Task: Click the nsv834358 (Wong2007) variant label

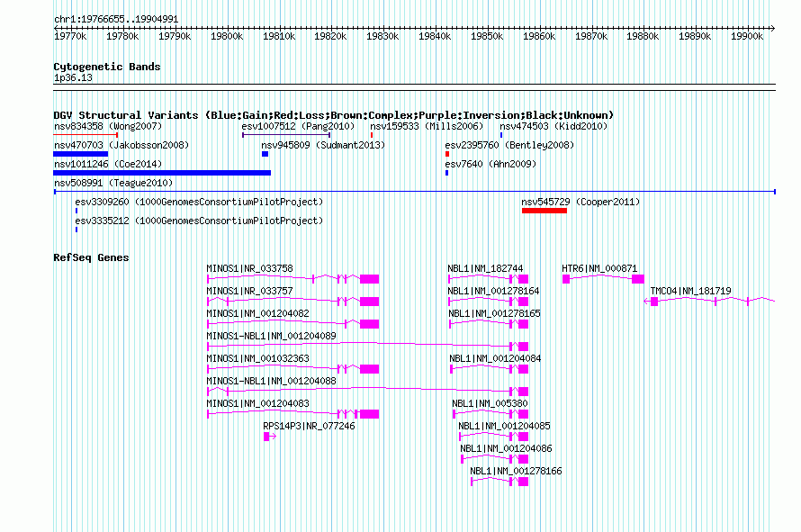Action: coord(108,126)
